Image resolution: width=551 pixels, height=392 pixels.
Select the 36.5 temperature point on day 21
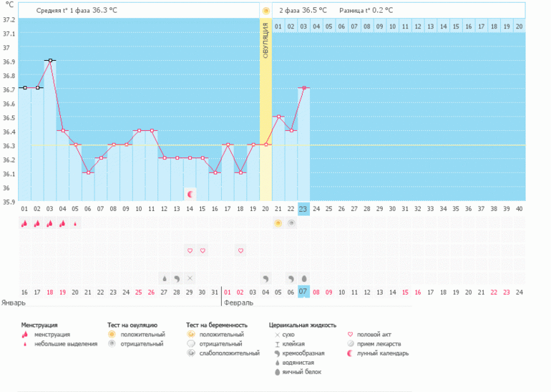[278, 117]
